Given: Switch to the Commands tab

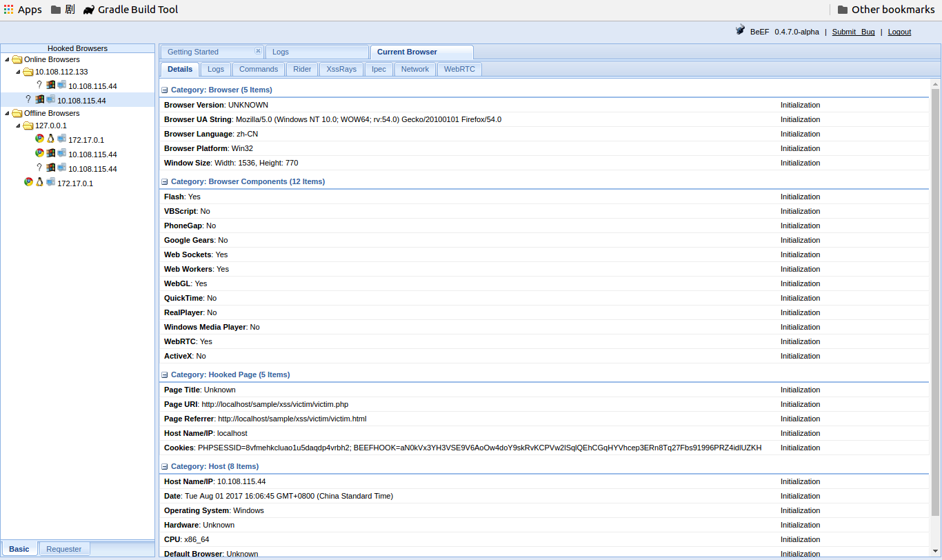Looking at the screenshot, I should click(259, 69).
